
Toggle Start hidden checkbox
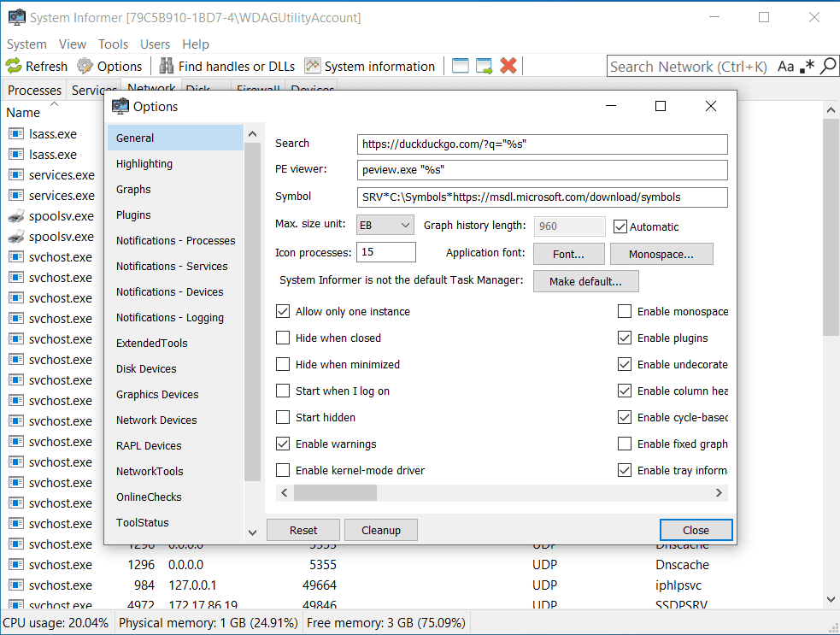point(283,417)
